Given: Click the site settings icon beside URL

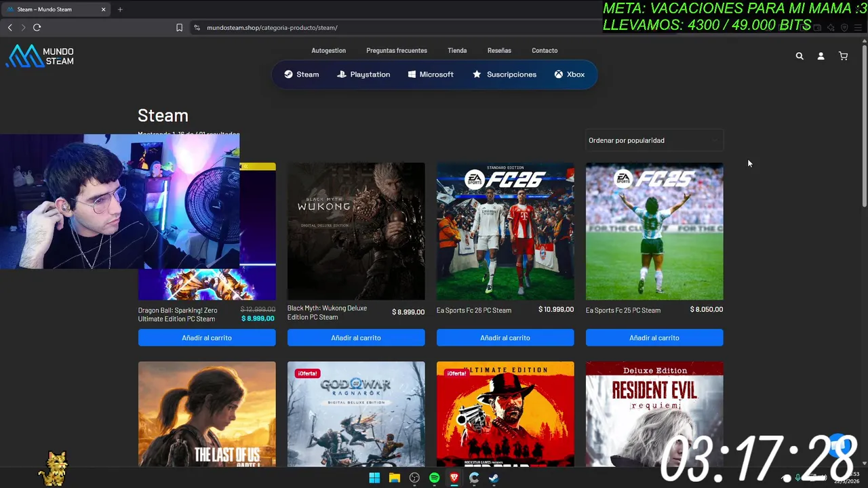Looking at the screenshot, I should (197, 28).
